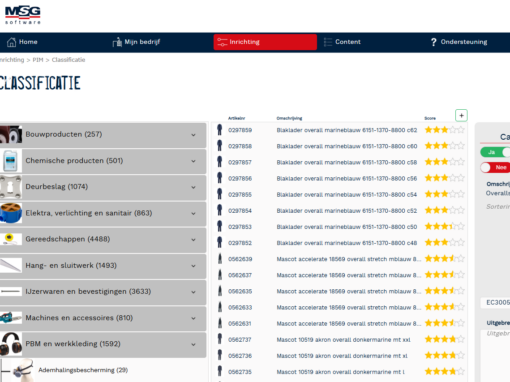Screen dimensions: 510x382
Task: Click the Home house icon
Action: click(x=11, y=42)
